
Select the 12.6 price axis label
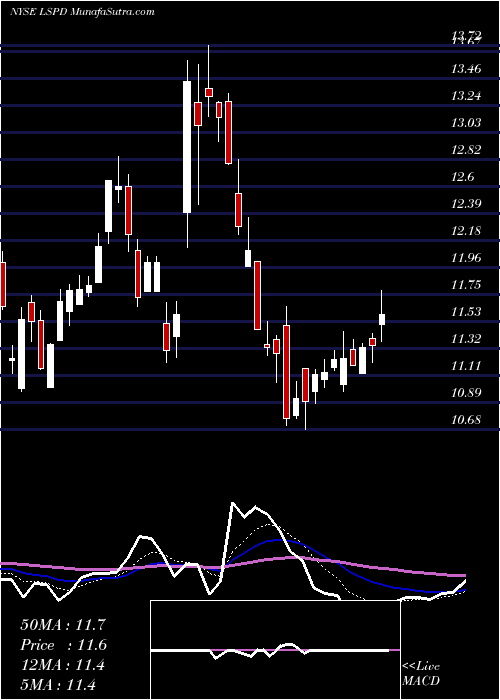coord(463,177)
